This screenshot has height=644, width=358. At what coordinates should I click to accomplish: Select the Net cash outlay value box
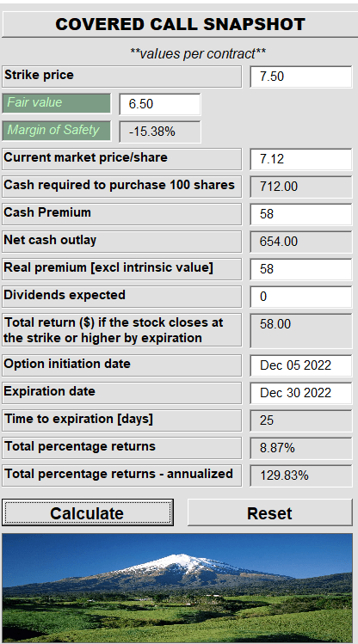click(x=301, y=242)
